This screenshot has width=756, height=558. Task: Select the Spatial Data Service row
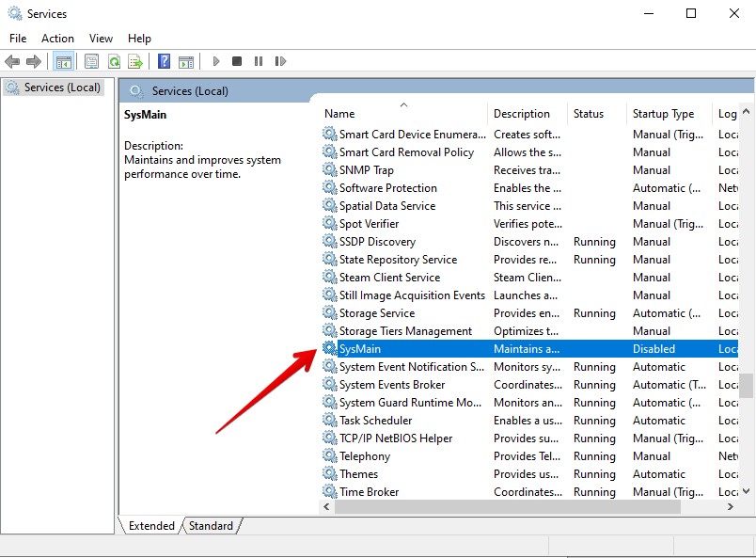coord(529,206)
